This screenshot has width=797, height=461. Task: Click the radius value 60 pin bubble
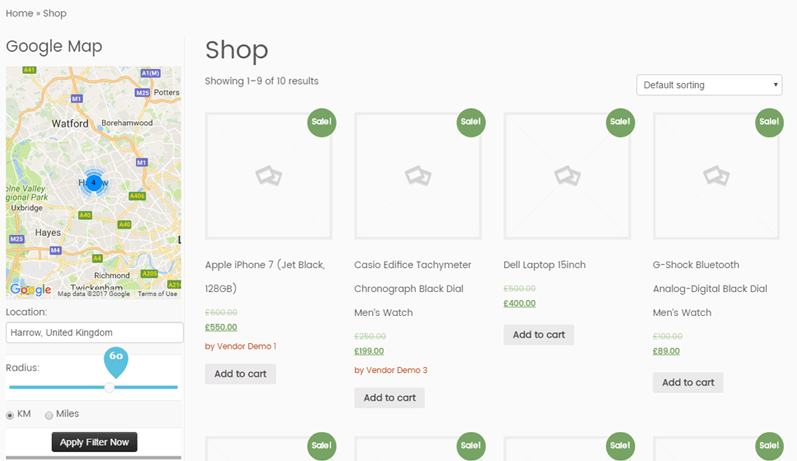click(x=116, y=362)
